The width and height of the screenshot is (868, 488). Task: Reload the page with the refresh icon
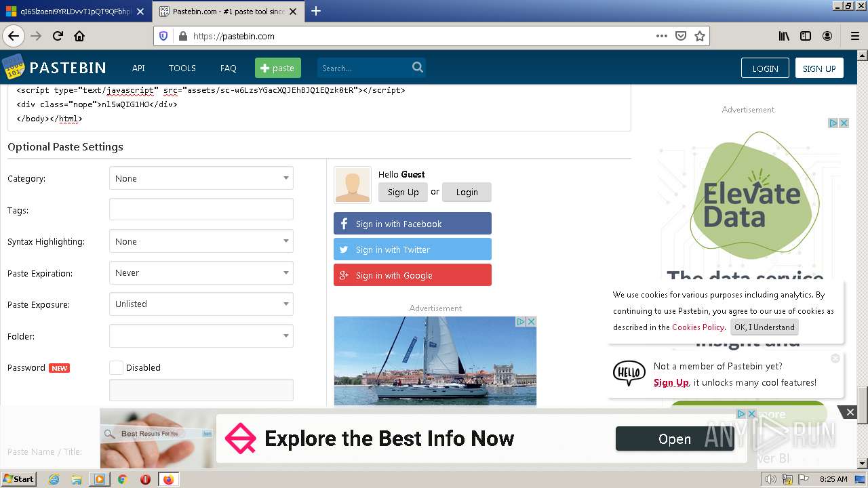[x=58, y=36]
